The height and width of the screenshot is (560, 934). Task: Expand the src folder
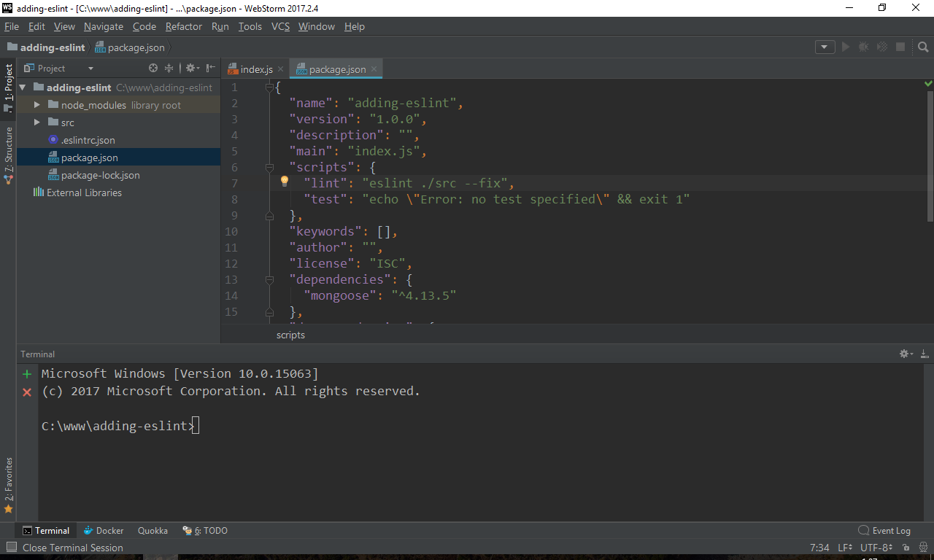click(x=36, y=122)
